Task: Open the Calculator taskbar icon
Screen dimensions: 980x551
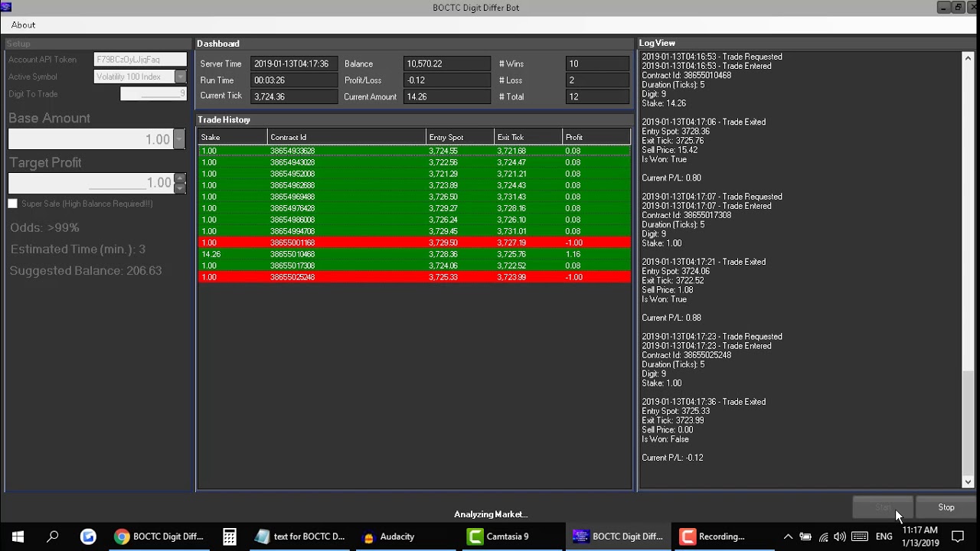Action: click(229, 536)
